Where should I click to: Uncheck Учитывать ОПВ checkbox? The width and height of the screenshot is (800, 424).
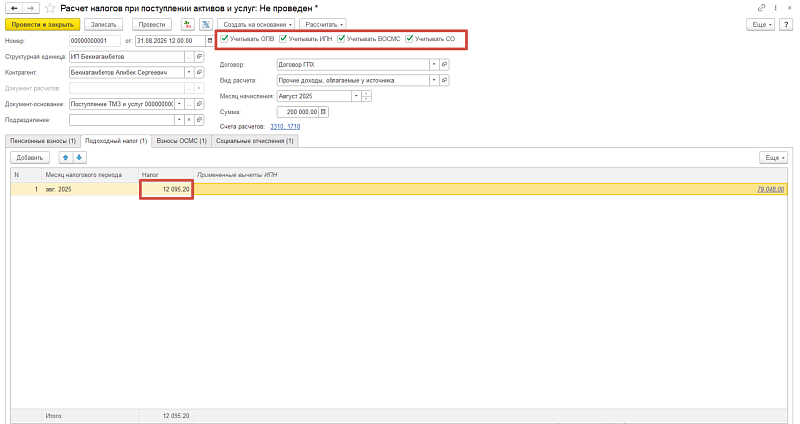tap(224, 39)
